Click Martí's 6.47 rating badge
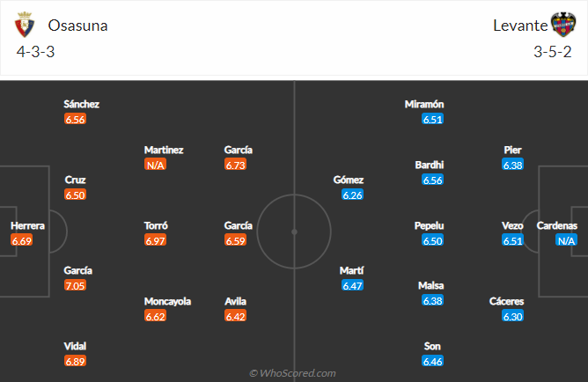 (x=352, y=285)
